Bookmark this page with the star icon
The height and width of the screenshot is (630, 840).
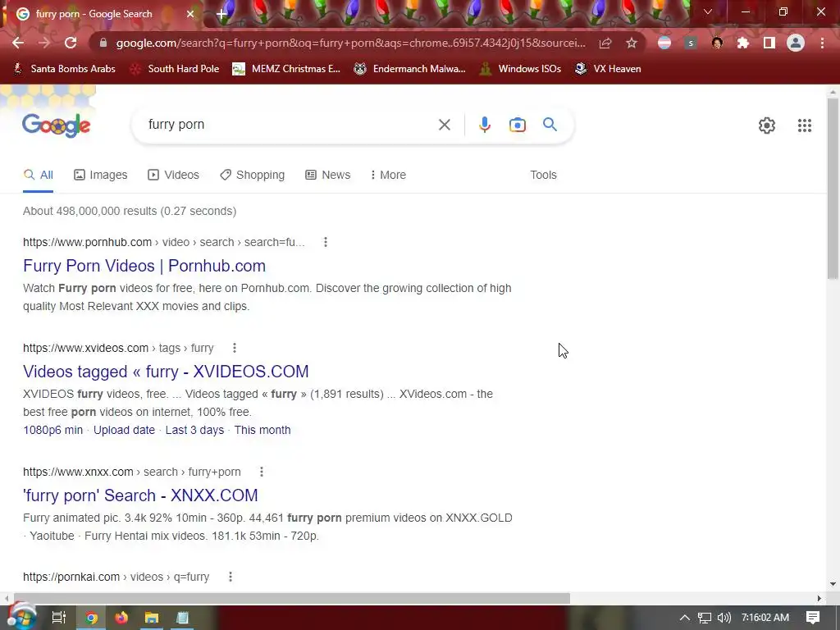click(x=632, y=43)
